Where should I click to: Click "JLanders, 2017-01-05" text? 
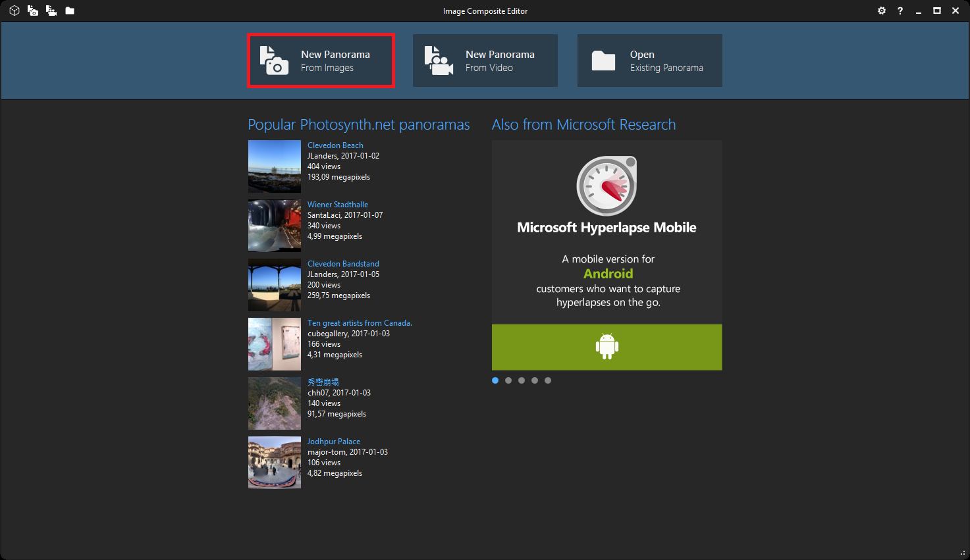343,274
